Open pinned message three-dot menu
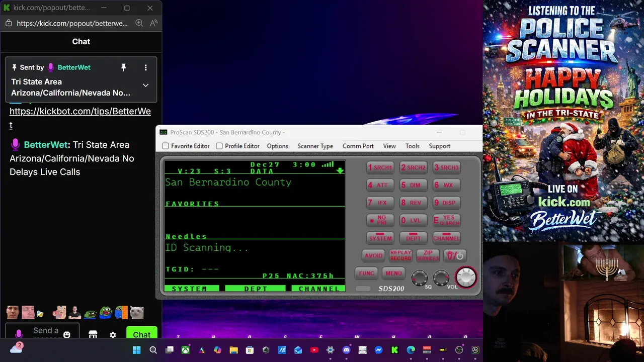This screenshot has height=362, width=644. (x=145, y=67)
